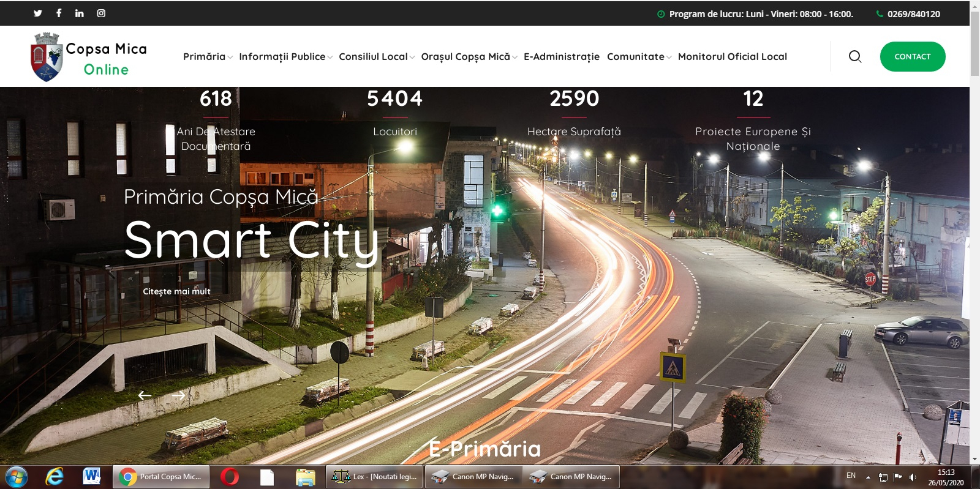Click the search magnifier icon
This screenshot has width=980, height=489.
(x=855, y=57)
